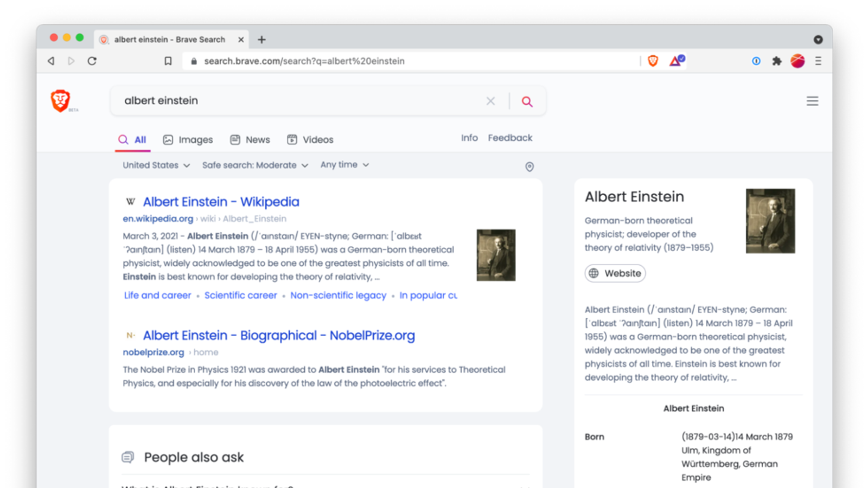868x488 pixels.
Task: Open the Feedback link
Action: (x=510, y=138)
